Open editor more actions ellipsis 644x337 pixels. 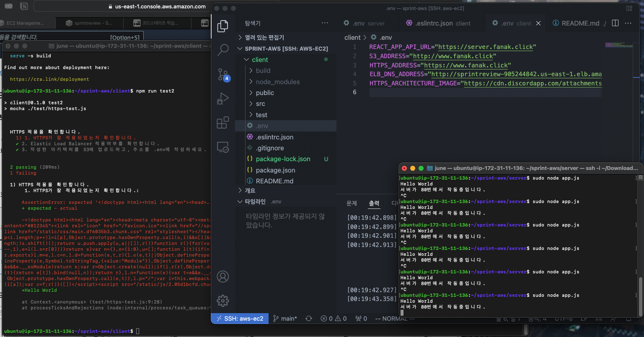[x=628, y=23]
